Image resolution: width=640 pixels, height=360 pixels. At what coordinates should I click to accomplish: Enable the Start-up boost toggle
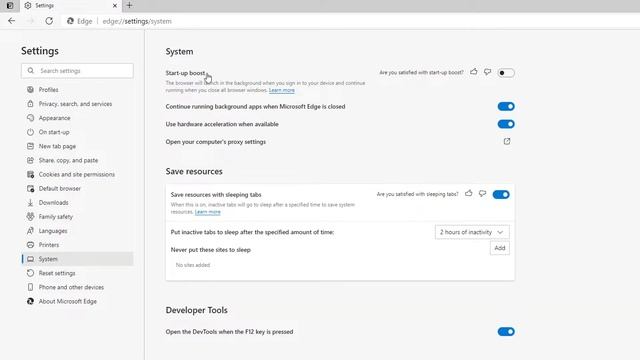coord(506,73)
